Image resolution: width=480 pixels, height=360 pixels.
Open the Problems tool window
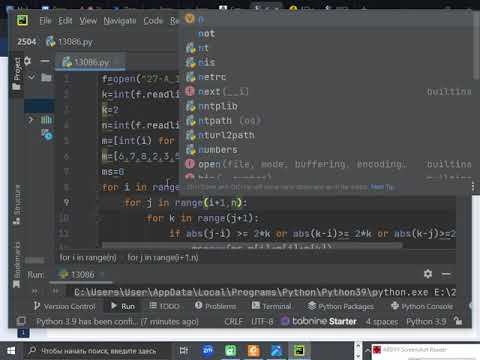coord(215,306)
